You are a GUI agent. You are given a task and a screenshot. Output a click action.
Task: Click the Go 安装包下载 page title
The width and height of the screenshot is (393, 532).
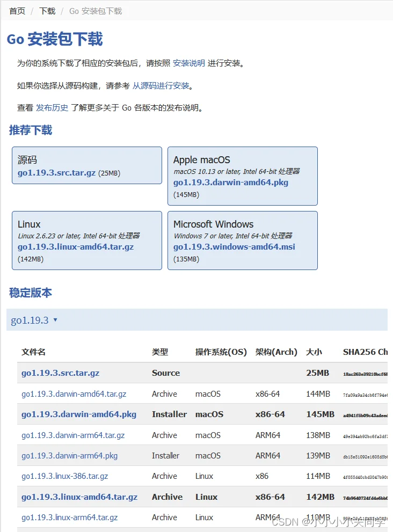[x=55, y=39]
